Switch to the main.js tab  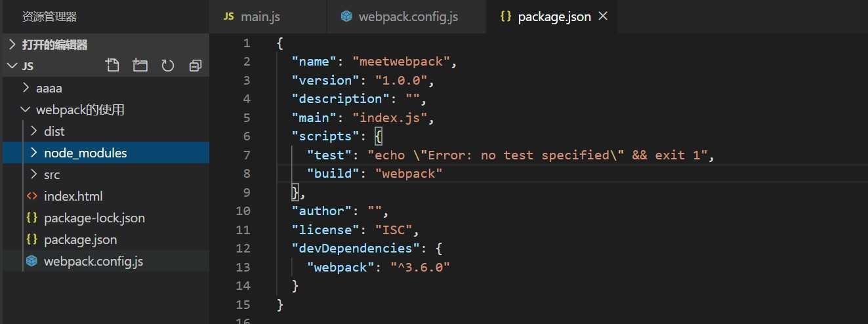[260, 16]
